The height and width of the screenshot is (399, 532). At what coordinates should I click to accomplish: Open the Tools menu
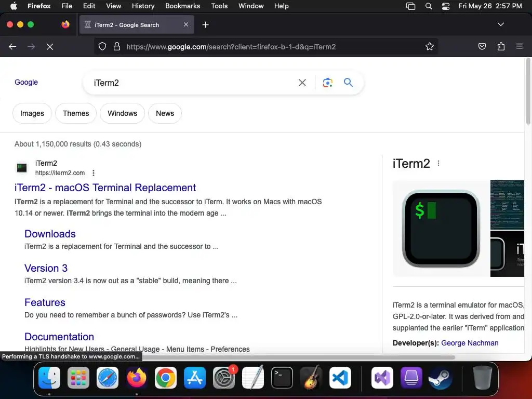219,6
